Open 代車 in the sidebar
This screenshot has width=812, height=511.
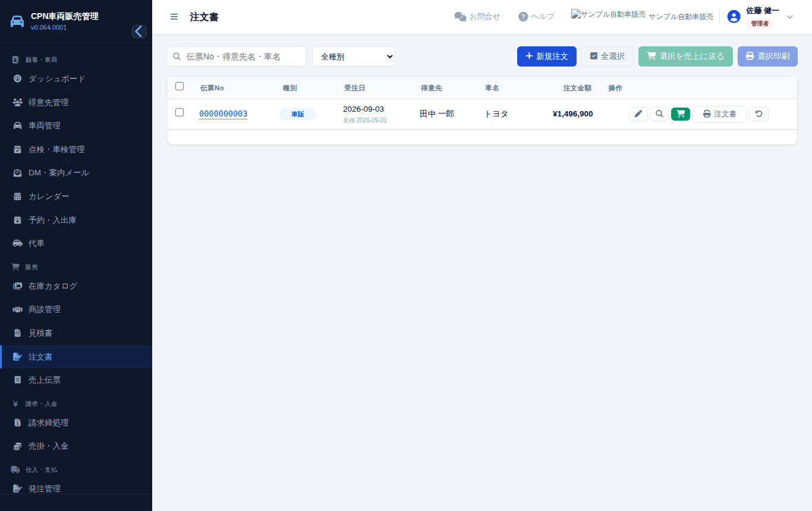click(x=76, y=244)
